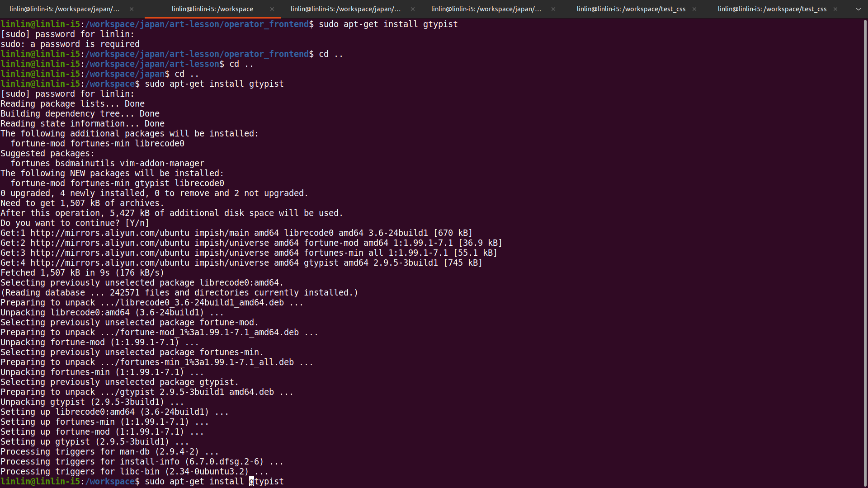Open the tab list dropdown arrow
This screenshot has width=868, height=488.
coord(858,9)
